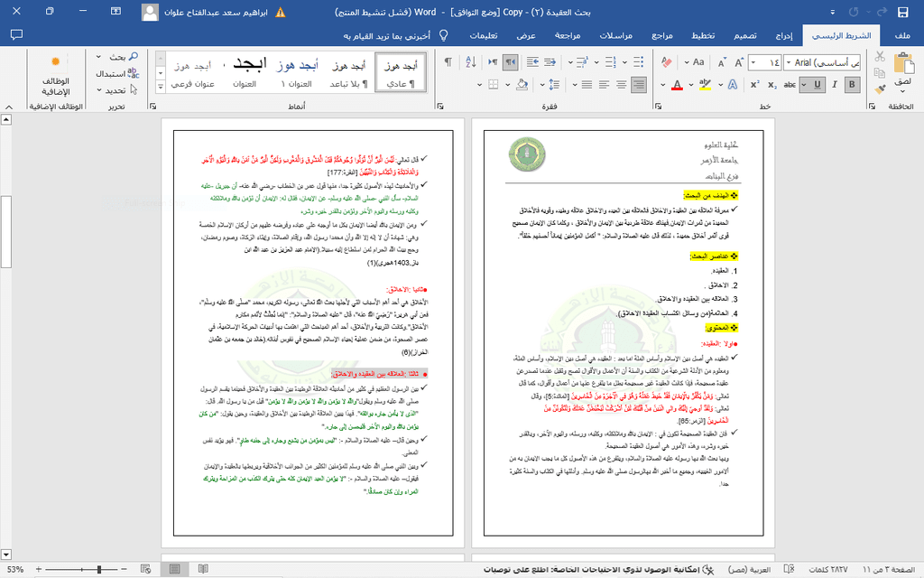Viewport: 924px width, 578px height.
Task: Toggle Italic formatting
Action: coord(835,85)
